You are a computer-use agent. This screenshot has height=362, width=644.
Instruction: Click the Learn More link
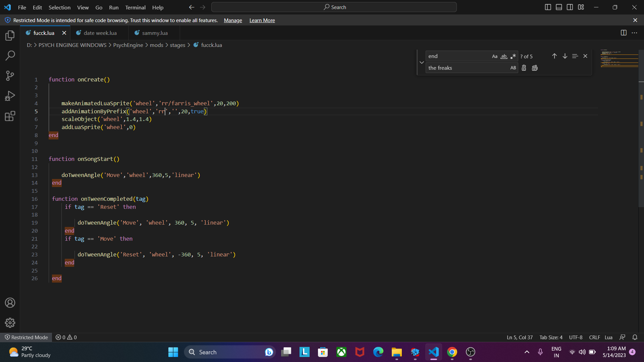click(x=262, y=20)
